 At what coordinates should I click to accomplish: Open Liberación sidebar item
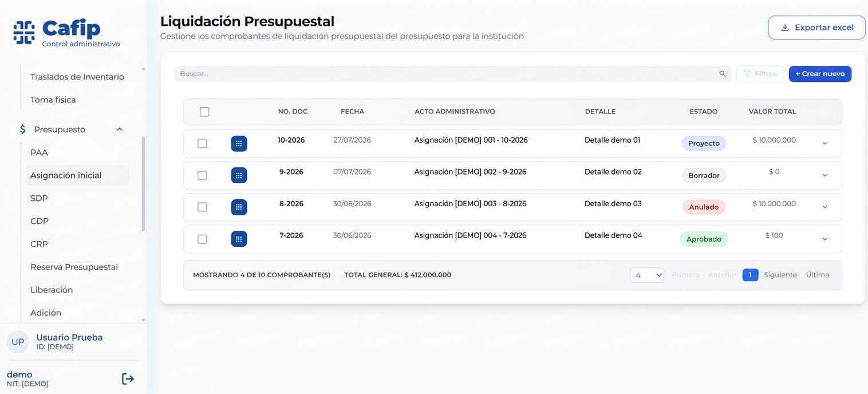(x=52, y=290)
